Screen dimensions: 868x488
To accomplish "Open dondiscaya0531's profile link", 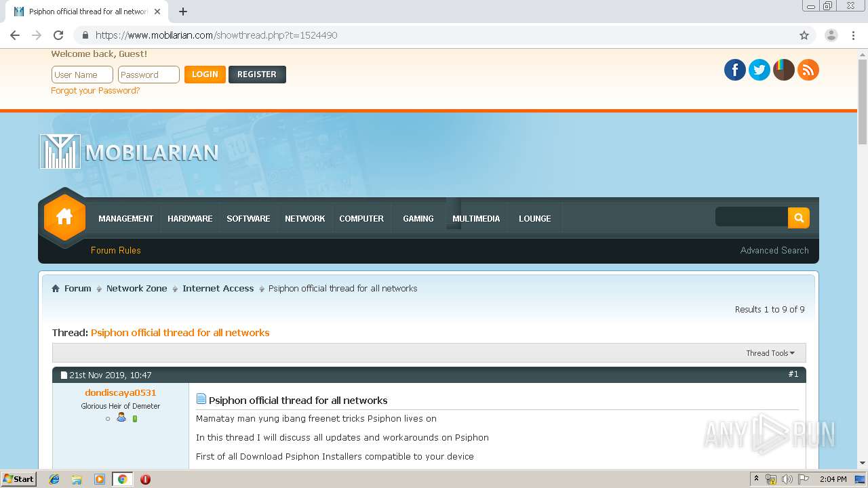I will coord(121,392).
